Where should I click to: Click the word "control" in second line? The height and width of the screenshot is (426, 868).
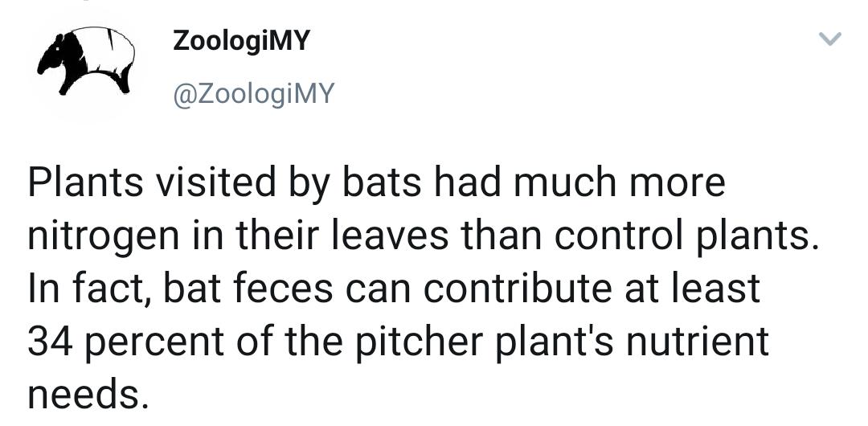click(x=611, y=236)
